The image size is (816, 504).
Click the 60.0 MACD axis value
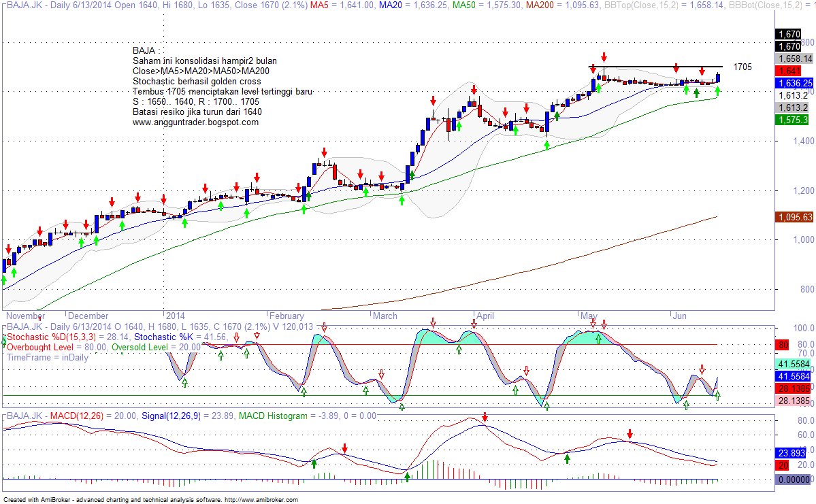805,435
